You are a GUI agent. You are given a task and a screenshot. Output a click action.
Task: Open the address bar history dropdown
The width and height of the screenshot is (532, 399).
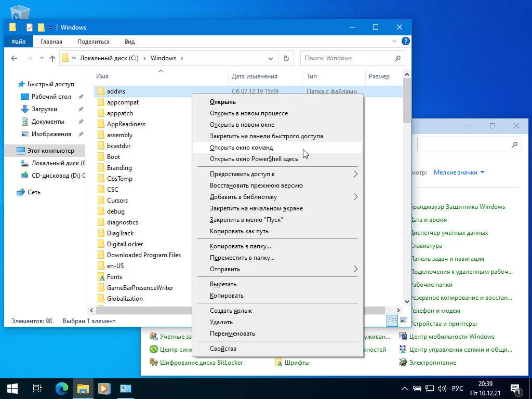click(271, 58)
